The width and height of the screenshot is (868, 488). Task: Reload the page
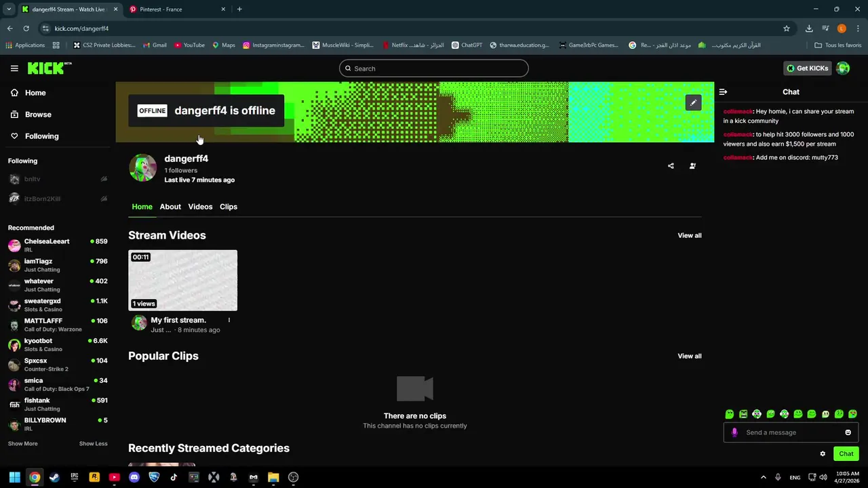(x=26, y=28)
